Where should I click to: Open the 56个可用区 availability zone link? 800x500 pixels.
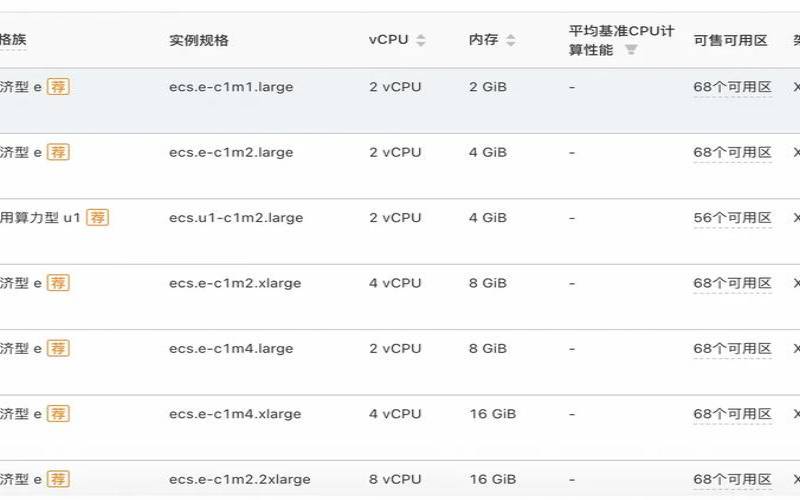(x=732, y=218)
